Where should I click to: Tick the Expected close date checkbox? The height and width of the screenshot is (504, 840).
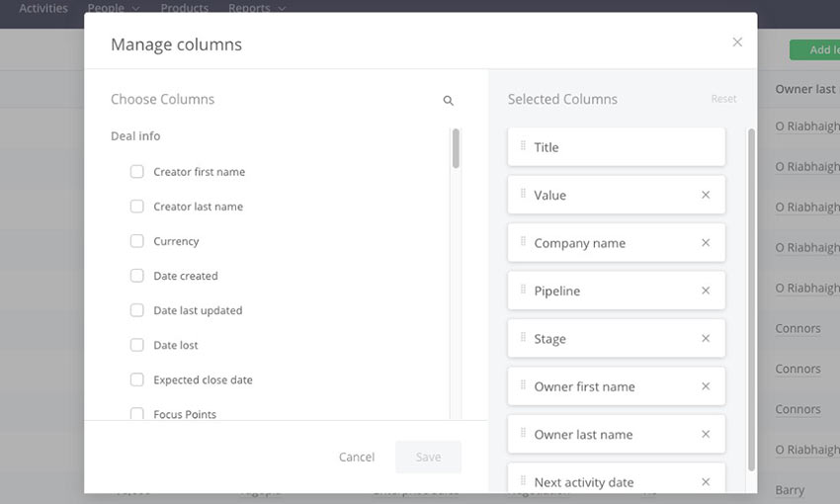pyautogui.click(x=137, y=379)
